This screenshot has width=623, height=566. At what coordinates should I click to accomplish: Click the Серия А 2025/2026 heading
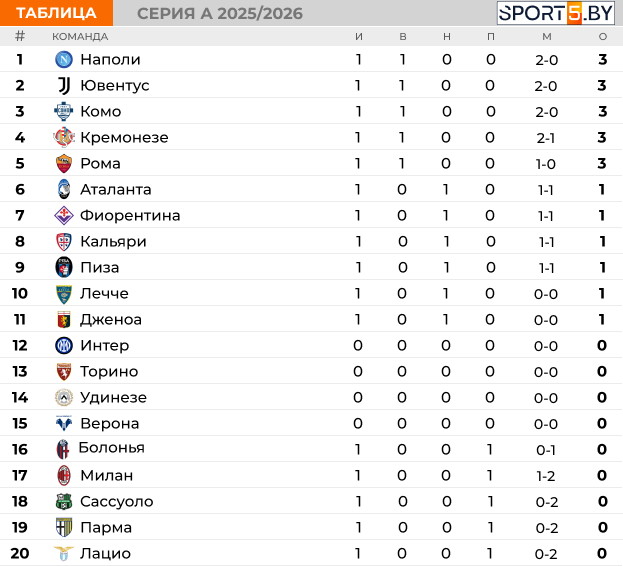(x=220, y=14)
